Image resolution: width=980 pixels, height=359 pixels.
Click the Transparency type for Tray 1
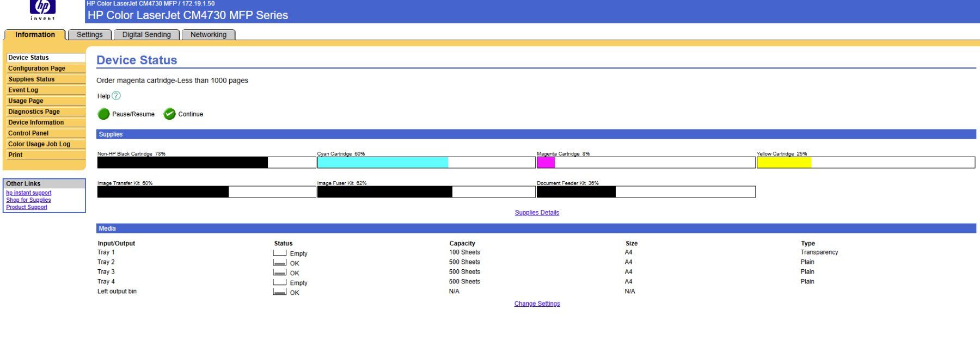pyautogui.click(x=819, y=252)
